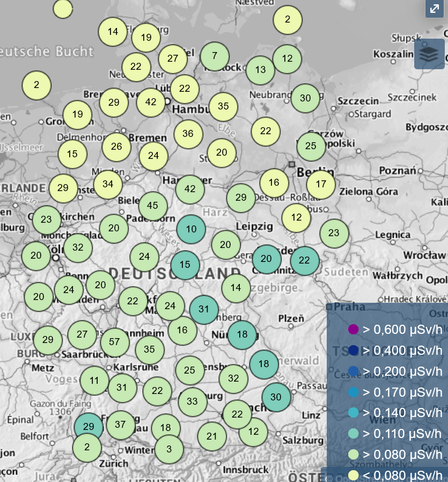Select the teal cluster marker showing 22
The height and width of the screenshot is (482, 448).
pyautogui.click(x=305, y=261)
